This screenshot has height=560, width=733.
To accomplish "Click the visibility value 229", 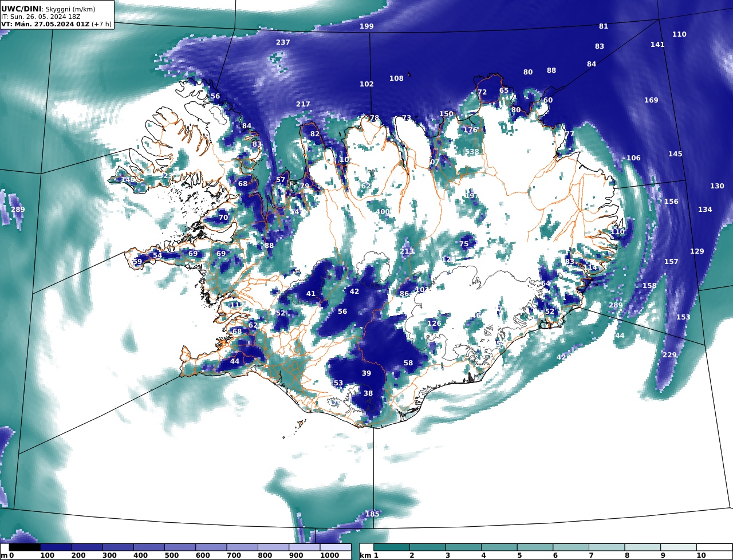I will tap(669, 355).
